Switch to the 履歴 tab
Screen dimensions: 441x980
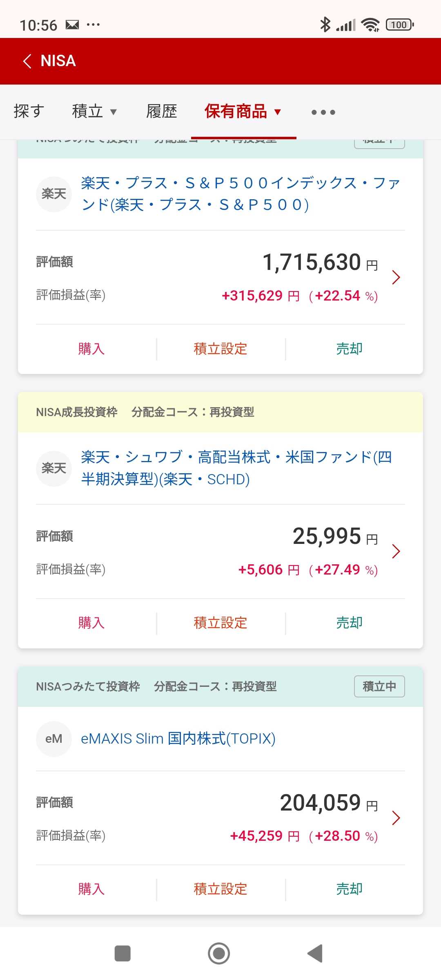tap(162, 111)
